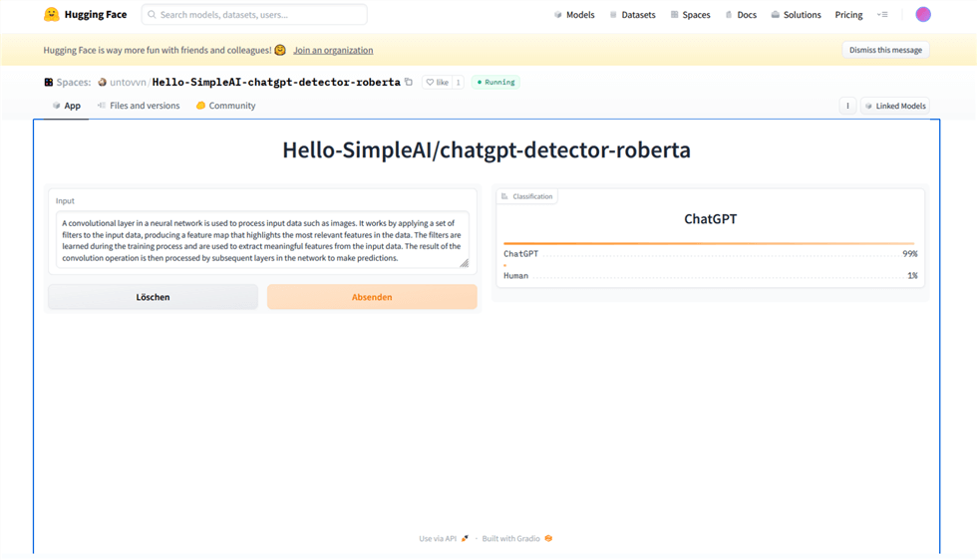Click the Löschen clear button
This screenshot has width=977, height=560.
click(153, 297)
